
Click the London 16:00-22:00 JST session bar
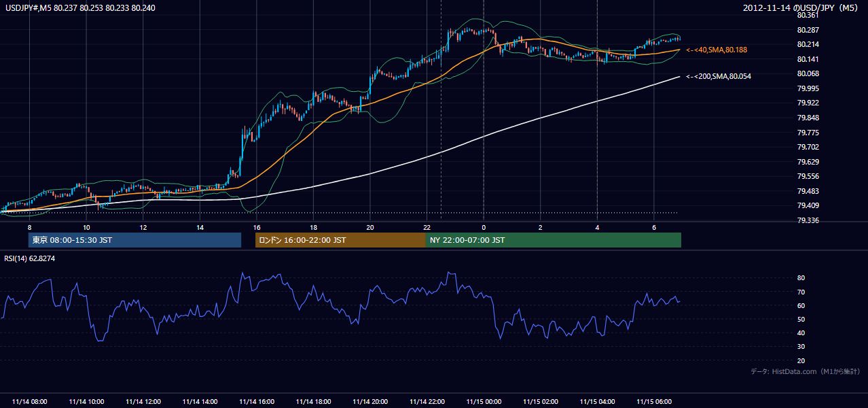pos(340,240)
